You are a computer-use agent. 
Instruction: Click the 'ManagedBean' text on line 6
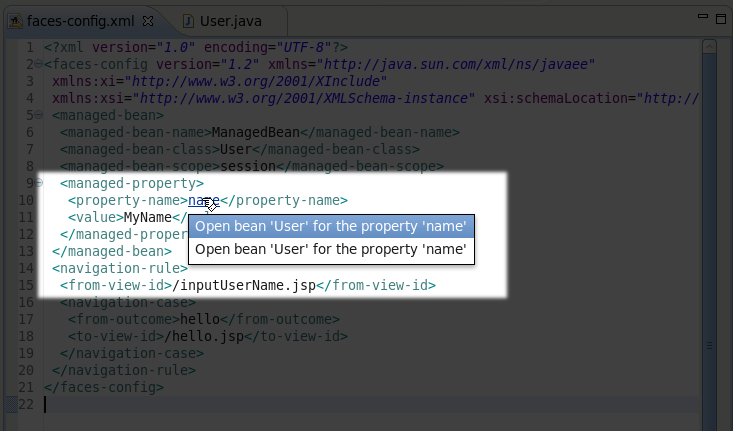[x=255, y=132]
